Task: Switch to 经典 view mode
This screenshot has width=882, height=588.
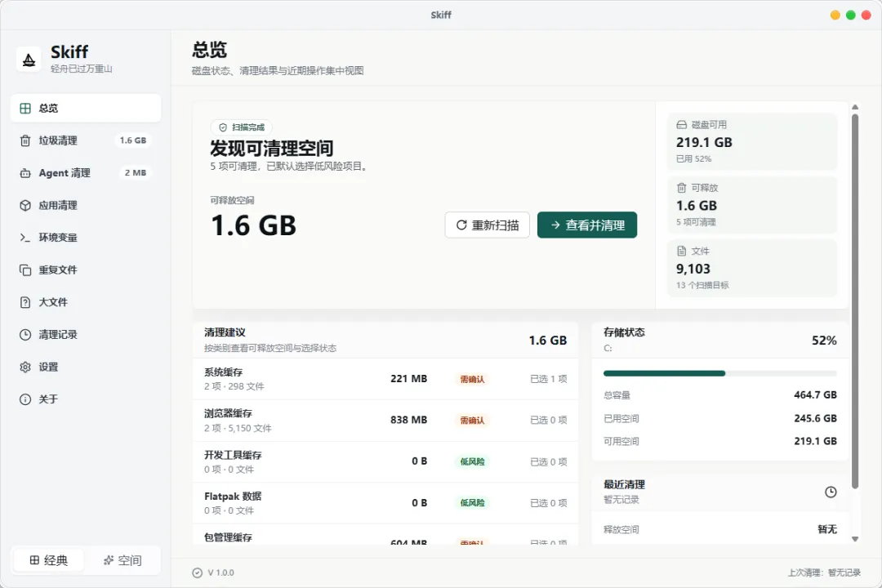Action: (x=49, y=560)
